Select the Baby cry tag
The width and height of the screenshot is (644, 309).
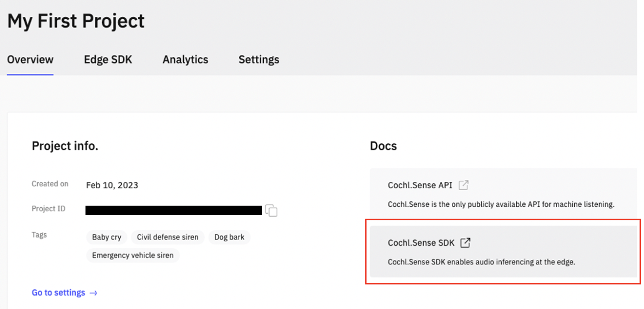[x=107, y=237]
